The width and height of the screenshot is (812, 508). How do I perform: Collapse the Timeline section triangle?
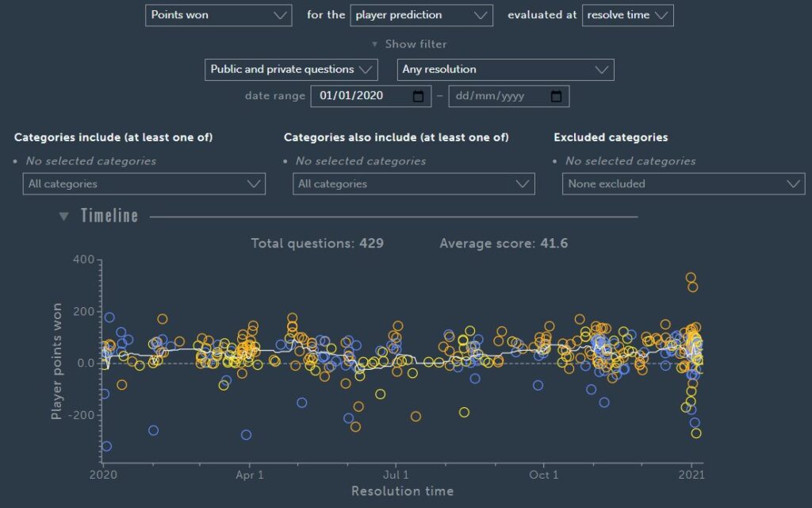(63, 216)
